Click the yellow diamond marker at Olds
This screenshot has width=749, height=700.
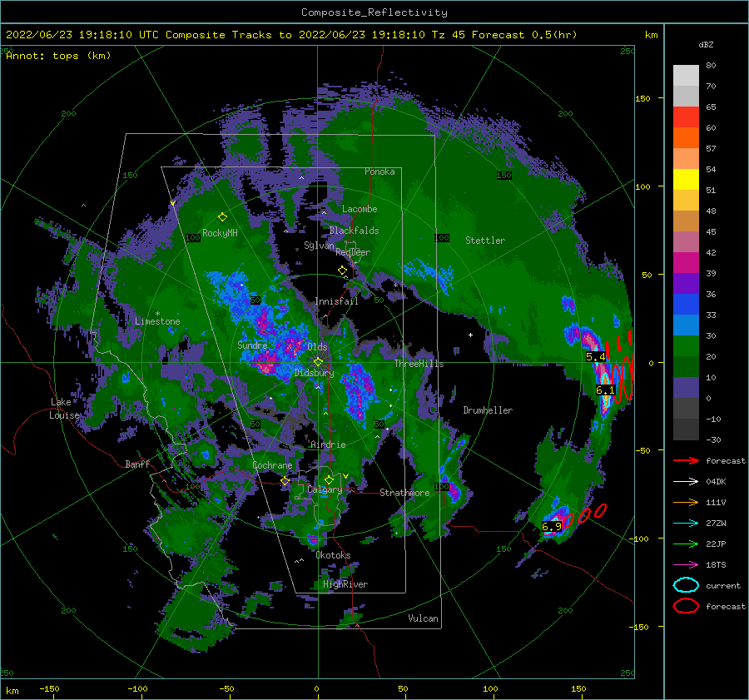(x=318, y=362)
